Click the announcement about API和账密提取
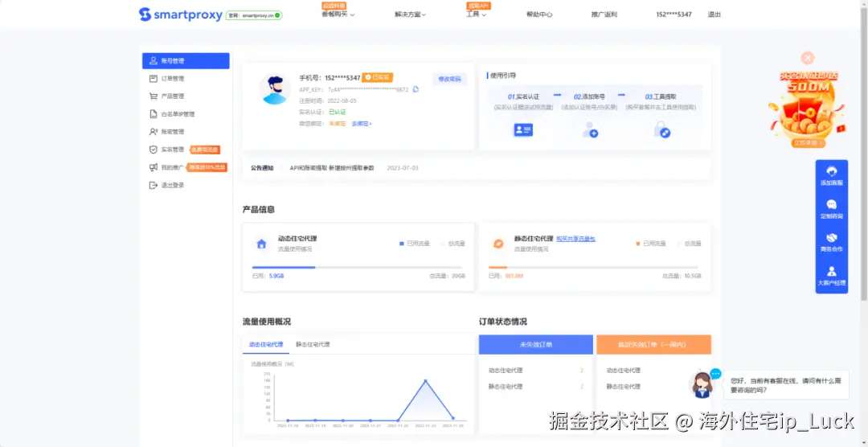Viewport: 868px width, 447px height. pos(332,168)
